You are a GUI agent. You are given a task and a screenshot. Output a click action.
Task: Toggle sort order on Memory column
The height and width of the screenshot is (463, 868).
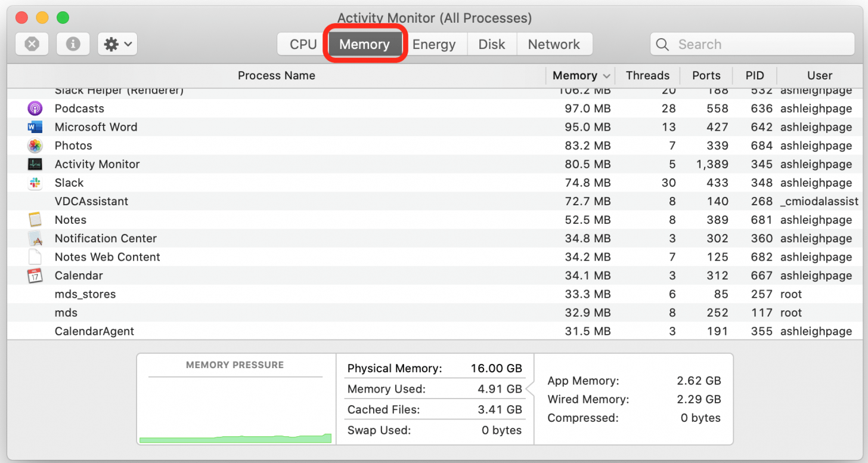(580, 76)
